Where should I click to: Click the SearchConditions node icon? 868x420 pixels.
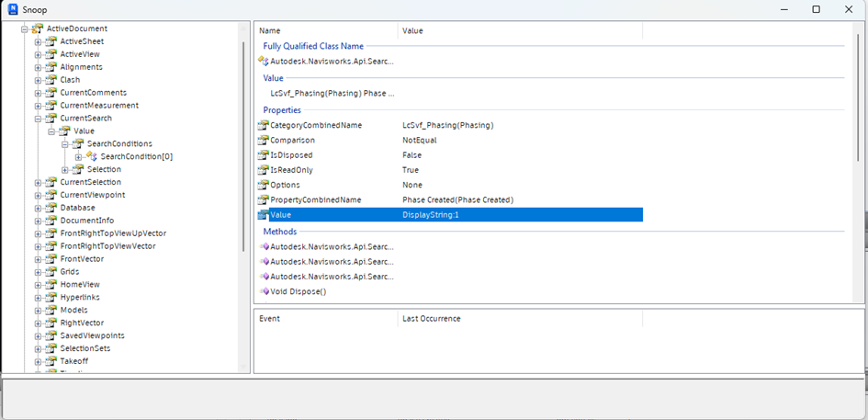(x=79, y=144)
